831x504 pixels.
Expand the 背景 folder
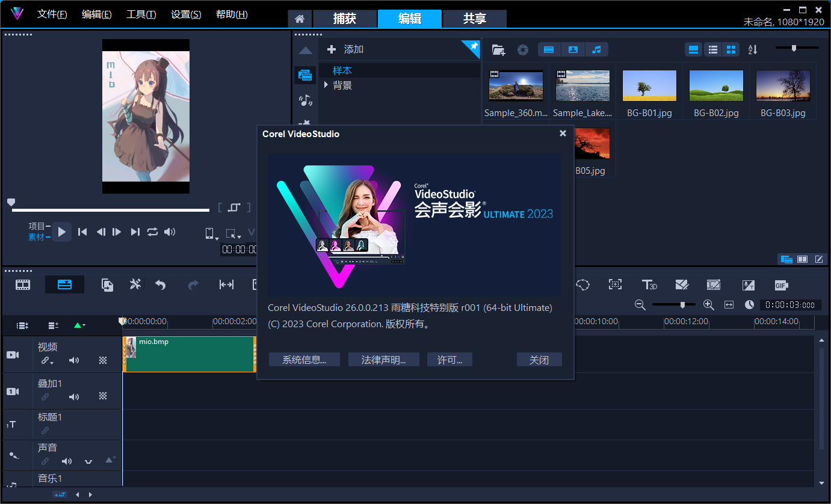(x=326, y=85)
